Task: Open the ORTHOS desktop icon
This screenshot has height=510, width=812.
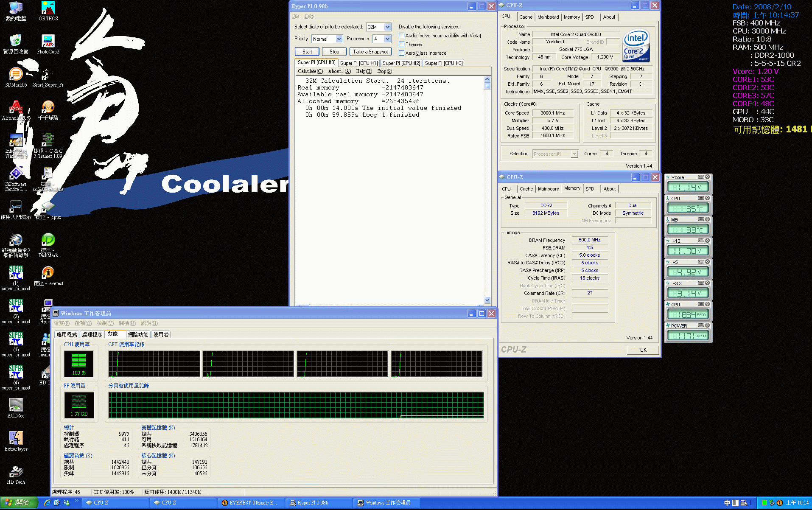Action: coord(48,8)
